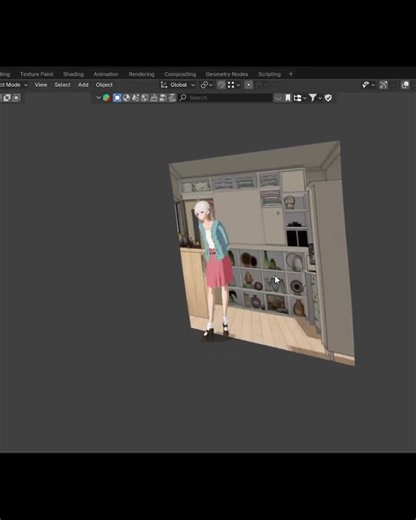Click the bookmark icon

(x=288, y=98)
